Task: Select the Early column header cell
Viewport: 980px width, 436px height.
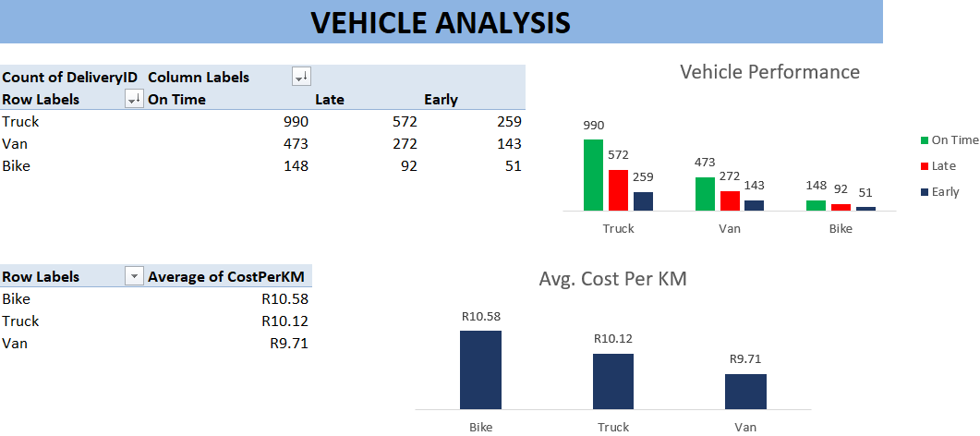Action: click(441, 100)
